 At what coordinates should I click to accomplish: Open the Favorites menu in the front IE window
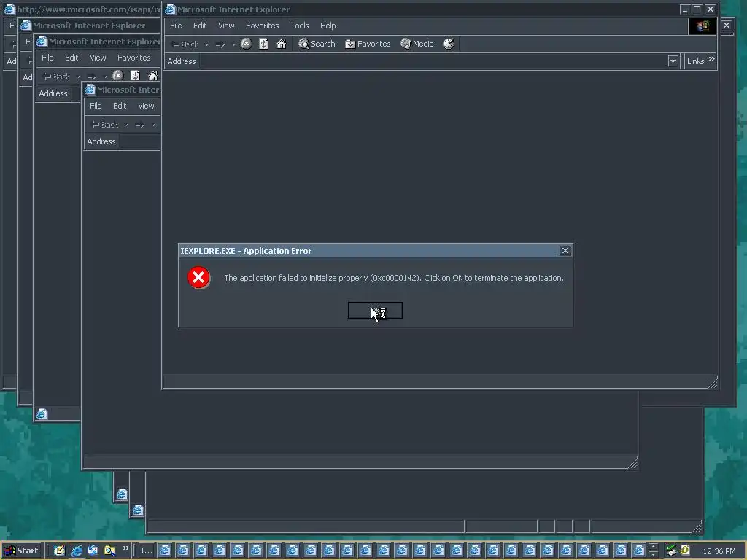[262, 26]
